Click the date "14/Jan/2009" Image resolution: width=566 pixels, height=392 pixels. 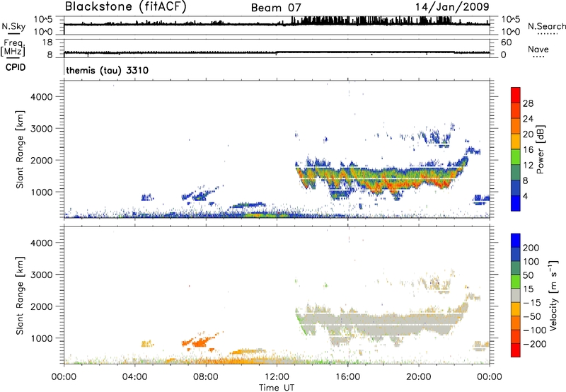click(452, 7)
